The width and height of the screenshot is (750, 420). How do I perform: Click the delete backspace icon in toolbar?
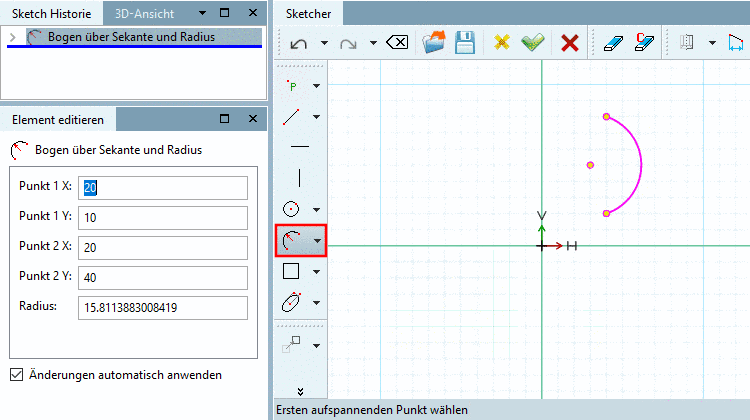[x=397, y=43]
